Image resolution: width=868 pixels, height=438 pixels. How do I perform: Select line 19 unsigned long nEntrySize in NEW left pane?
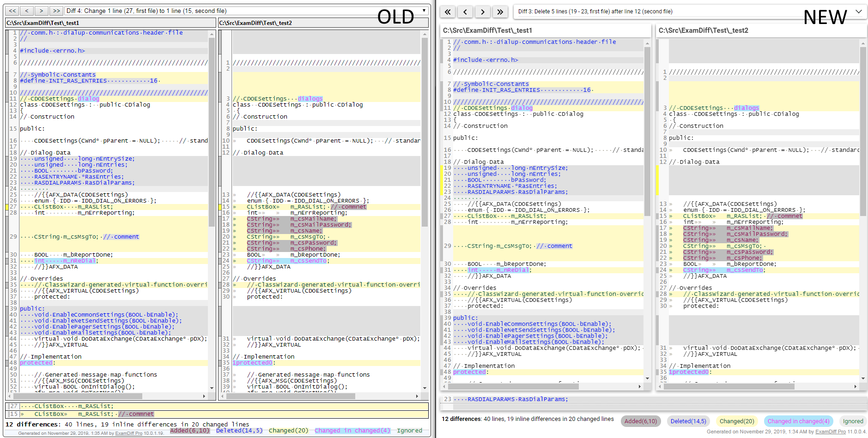pos(548,168)
